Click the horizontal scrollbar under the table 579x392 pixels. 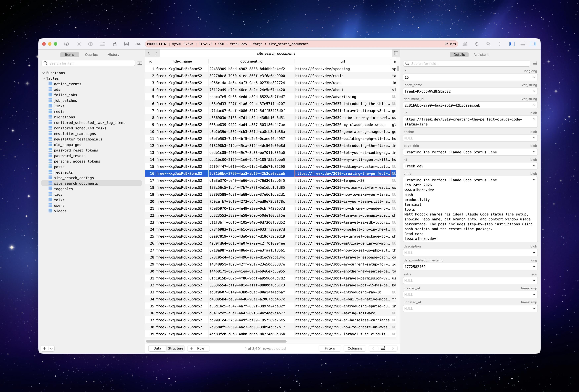pyautogui.click(x=216, y=341)
